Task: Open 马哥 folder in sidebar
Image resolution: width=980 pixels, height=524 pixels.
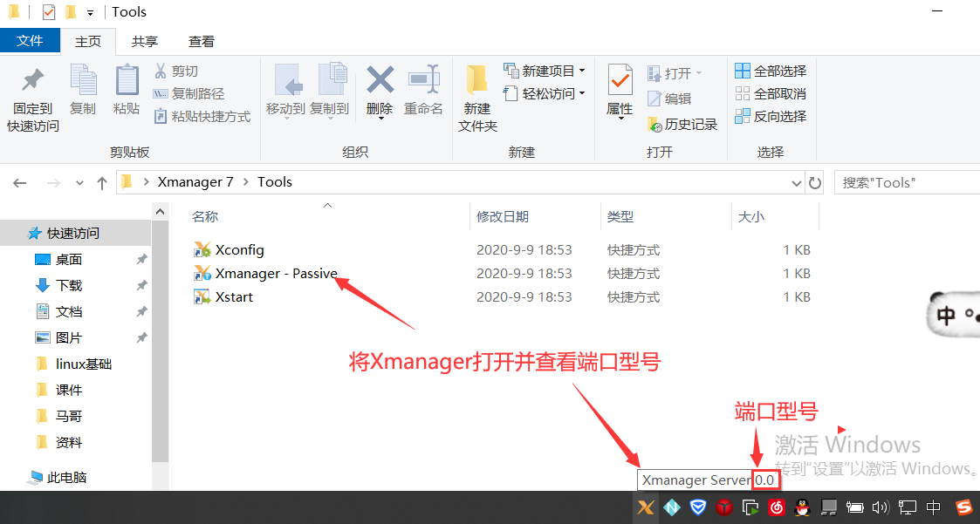Action: pyautogui.click(x=58, y=417)
